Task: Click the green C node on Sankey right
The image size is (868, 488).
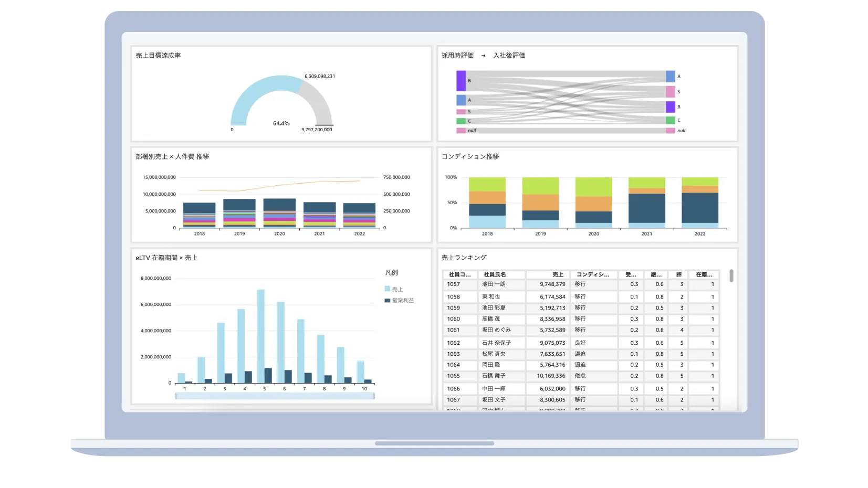Action: (670, 120)
